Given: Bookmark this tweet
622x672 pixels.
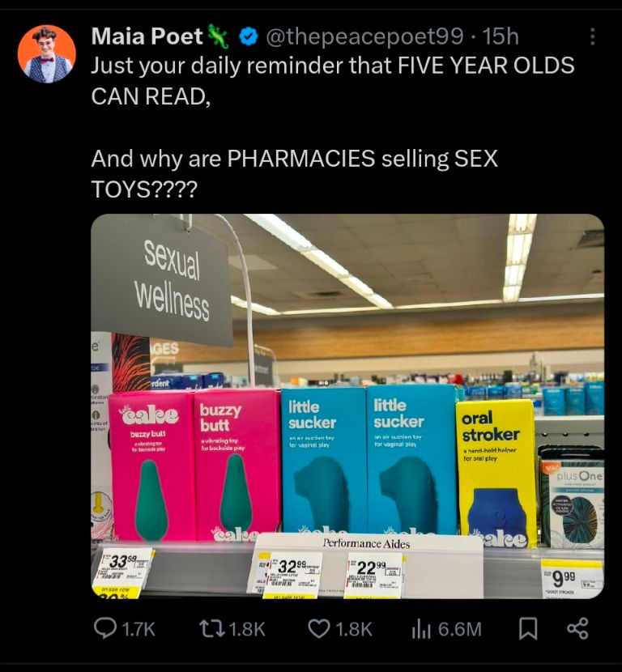Looking at the screenshot, I should coord(528,629).
